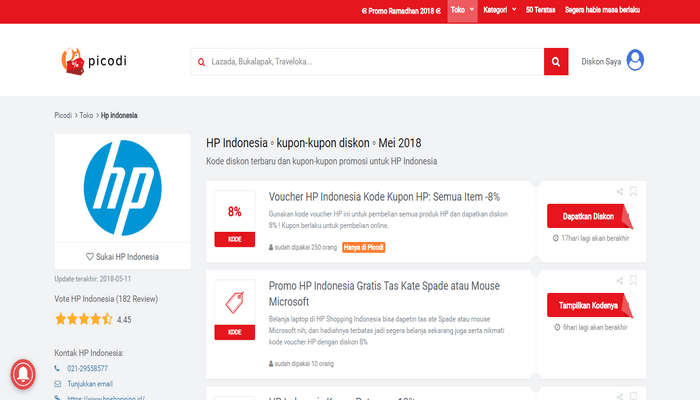Open Promo HP Indonesia Gratis Tas Kate Spade title
The width and height of the screenshot is (700, 400).
pos(384,294)
